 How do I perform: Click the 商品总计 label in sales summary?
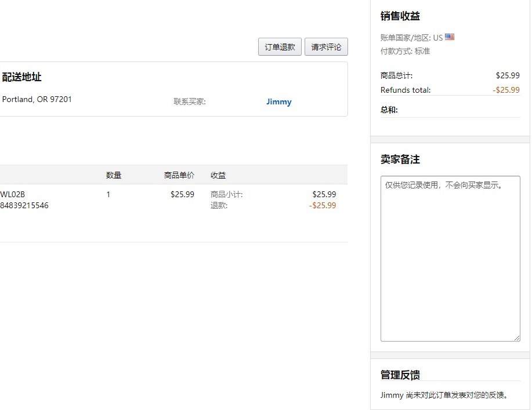pyautogui.click(x=397, y=75)
